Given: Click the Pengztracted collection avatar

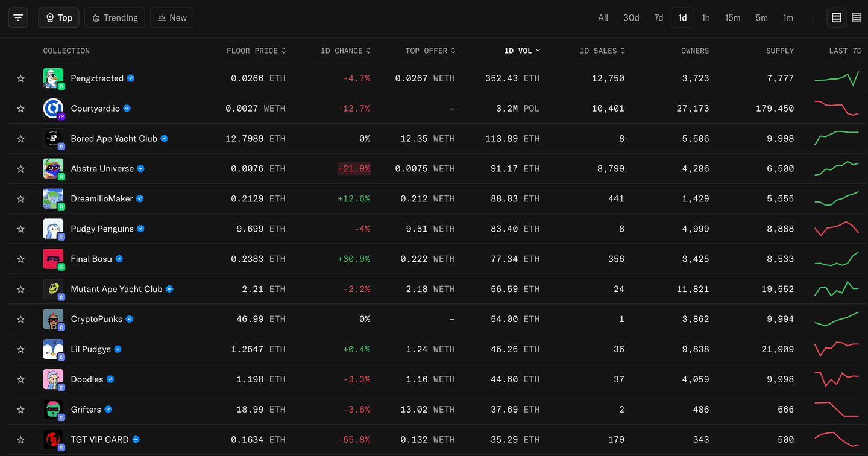Looking at the screenshot, I should 53,78.
